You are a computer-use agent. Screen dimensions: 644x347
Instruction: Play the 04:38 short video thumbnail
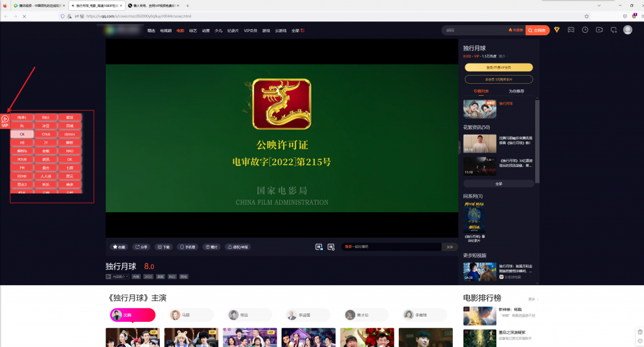(480, 272)
